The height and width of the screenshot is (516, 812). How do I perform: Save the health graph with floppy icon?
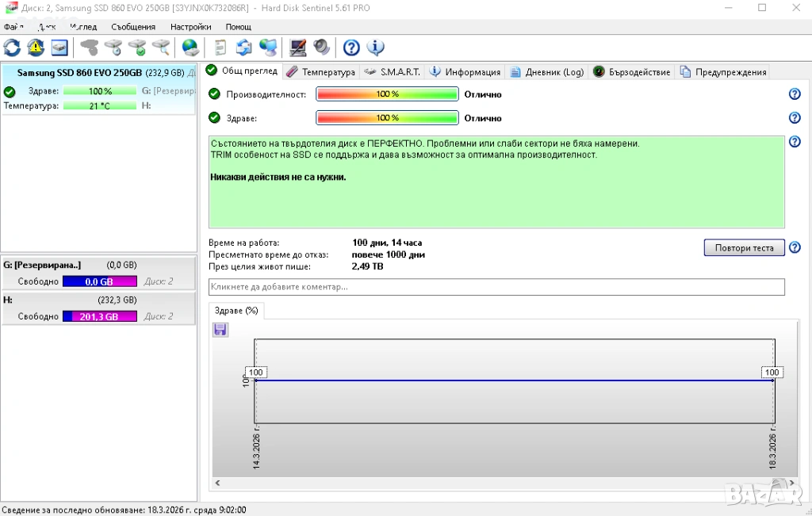click(220, 330)
